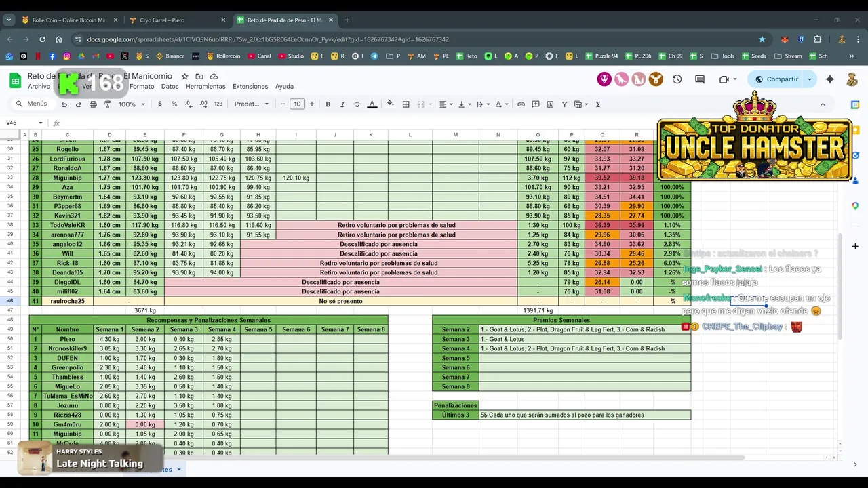Open the font family dropdown
Image resolution: width=868 pixels, height=488 pixels.
(x=252, y=104)
